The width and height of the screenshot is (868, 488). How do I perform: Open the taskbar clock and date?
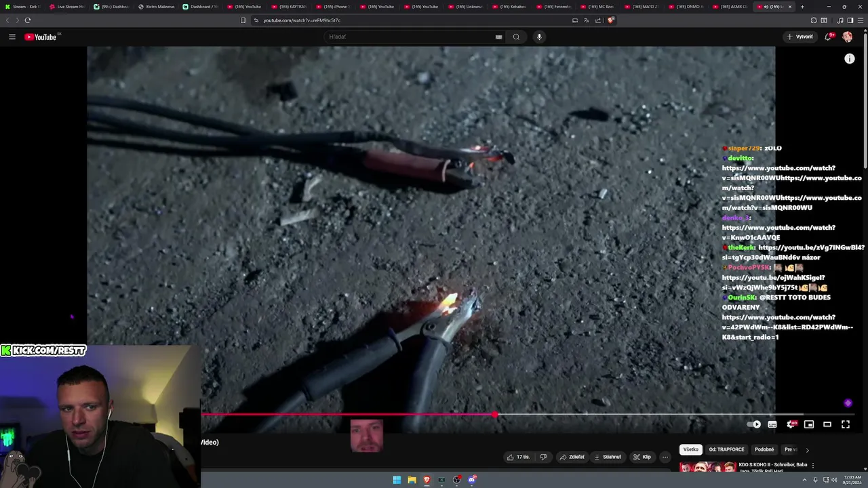852,480
